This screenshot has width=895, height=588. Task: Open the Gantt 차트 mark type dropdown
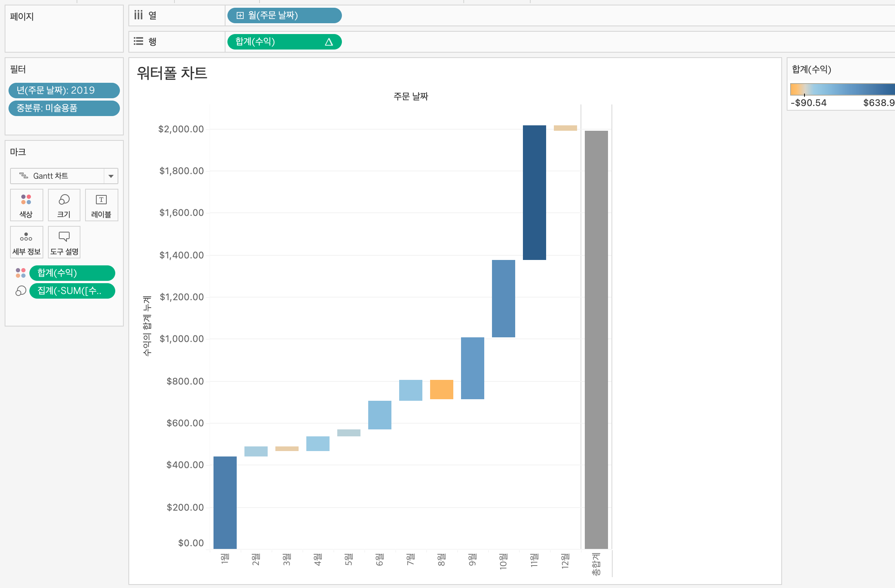[x=111, y=176]
